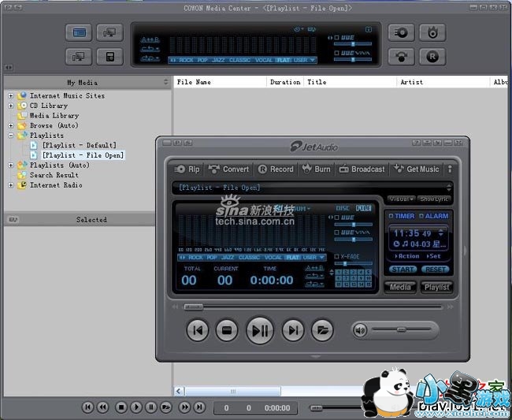Viewport: 512px width, 420px height.
Task: Expand Internet Radio tree node
Action: tap(11, 185)
